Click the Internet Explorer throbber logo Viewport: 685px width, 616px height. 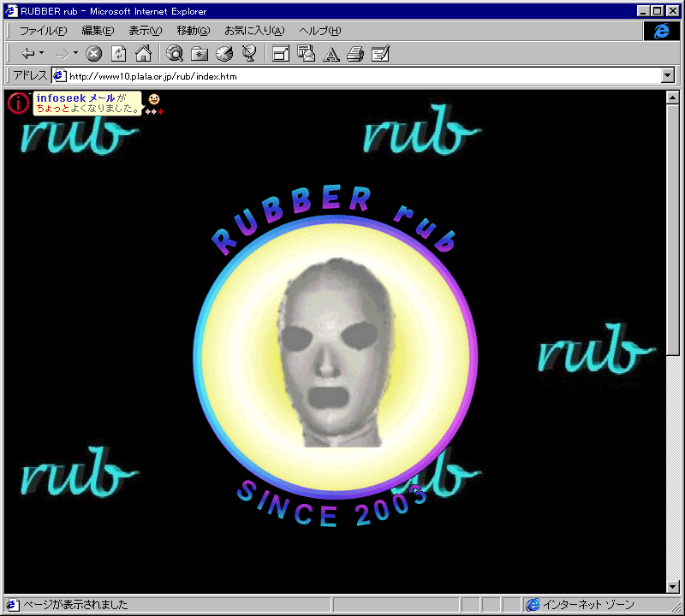661,31
